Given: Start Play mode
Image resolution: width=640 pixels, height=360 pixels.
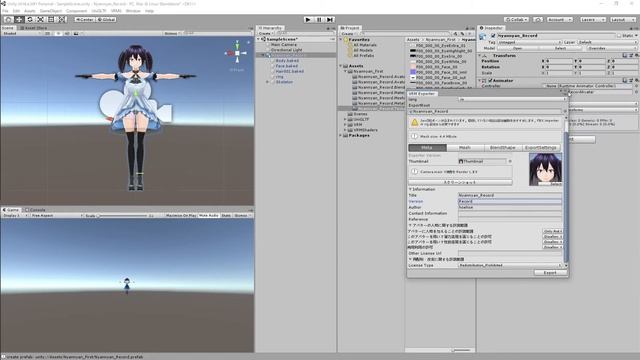Looking at the screenshot, I should tap(309, 19).
